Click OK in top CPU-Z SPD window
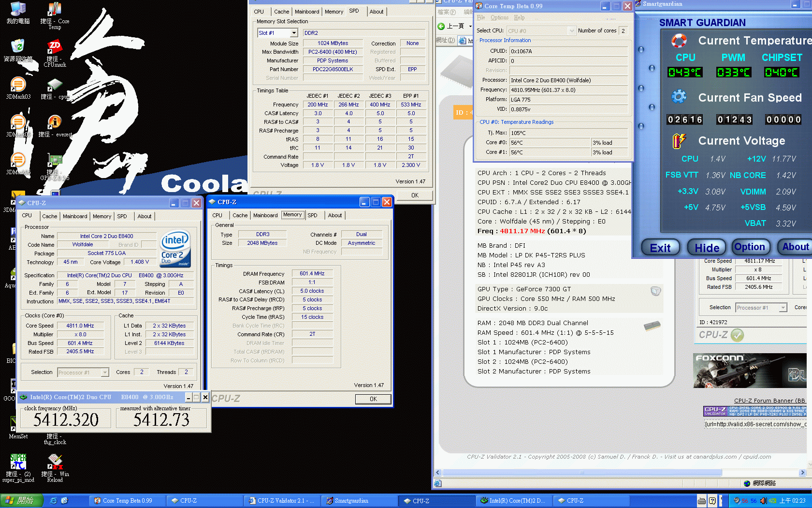 point(415,195)
